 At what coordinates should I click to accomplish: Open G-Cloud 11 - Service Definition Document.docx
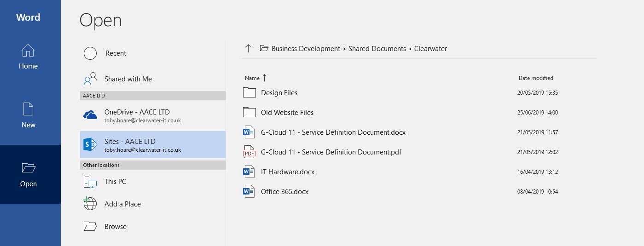[x=333, y=132]
